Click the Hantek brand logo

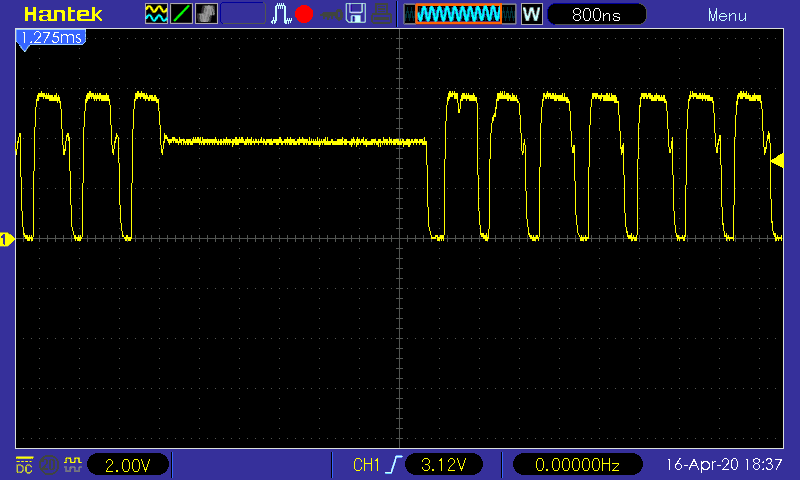point(63,14)
